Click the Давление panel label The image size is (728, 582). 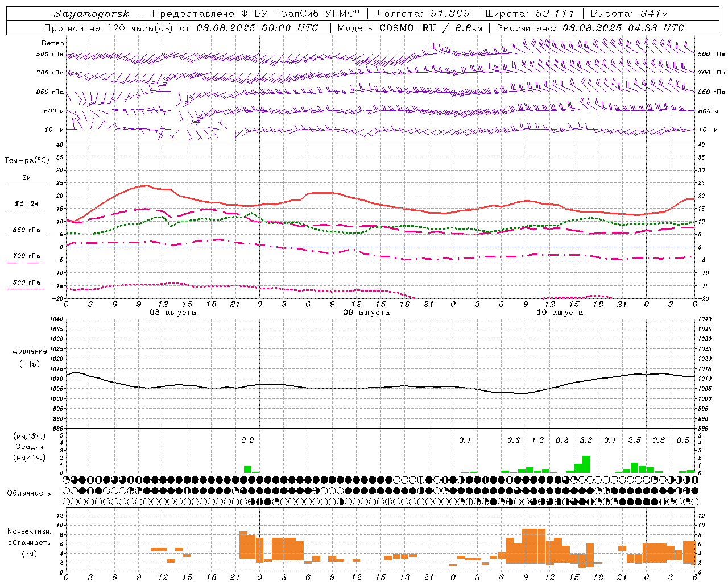(x=30, y=351)
